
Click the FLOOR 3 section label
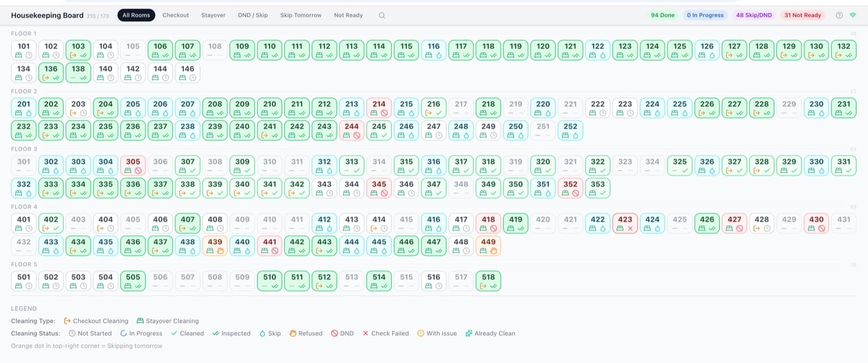tap(24, 149)
